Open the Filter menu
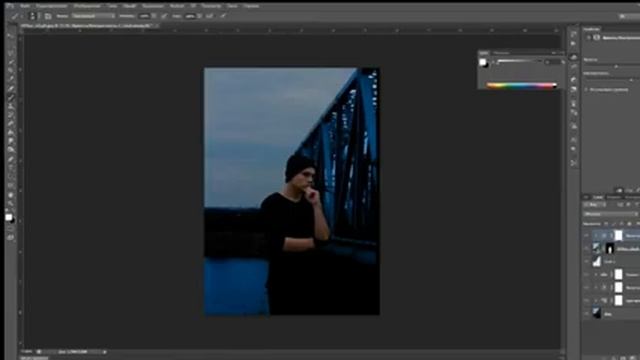The image size is (640, 360). pos(177,6)
